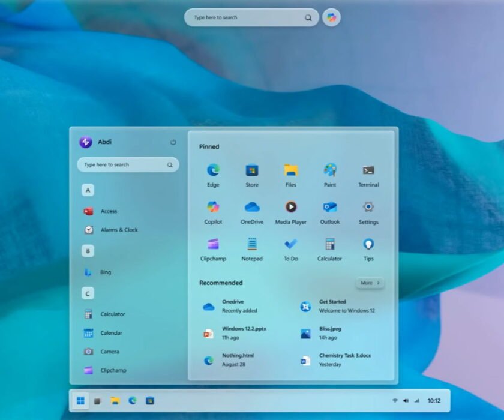Launch the Store pinned app
504x420 pixels.
pyautogui.click(x=252, y=175)
